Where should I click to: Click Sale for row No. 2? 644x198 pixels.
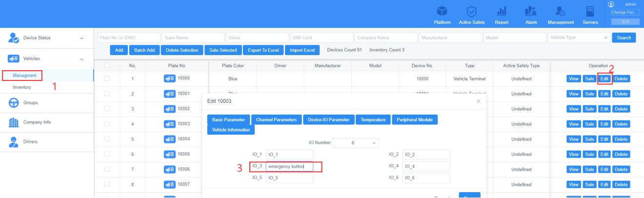point(589,94)
